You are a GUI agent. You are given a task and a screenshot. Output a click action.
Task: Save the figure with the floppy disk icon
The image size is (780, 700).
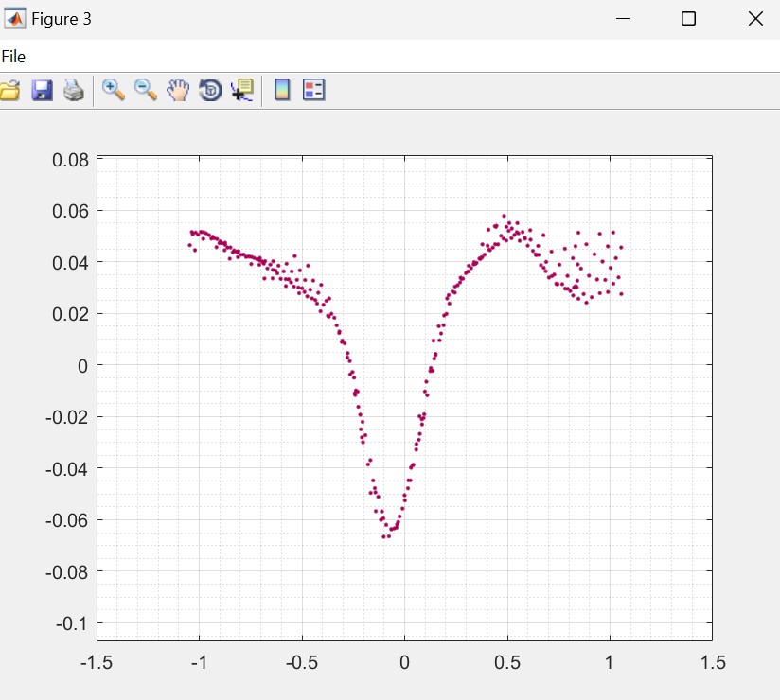click(42, 91)
